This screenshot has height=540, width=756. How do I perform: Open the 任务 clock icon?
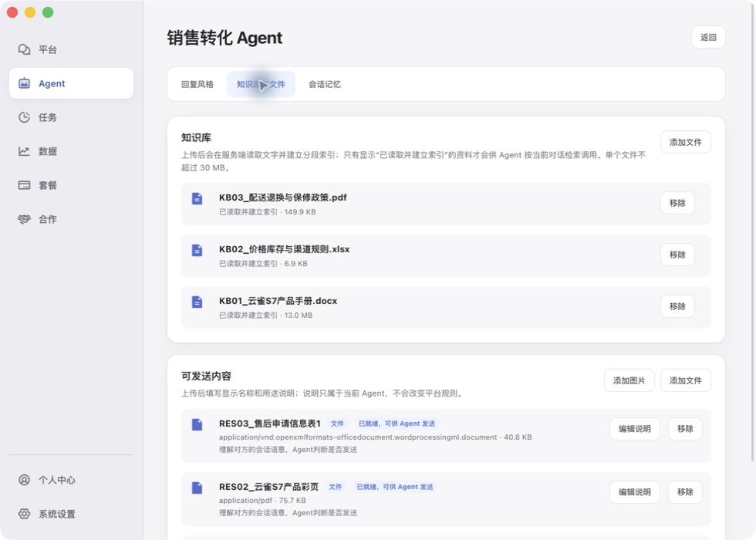tap(24, 117)
